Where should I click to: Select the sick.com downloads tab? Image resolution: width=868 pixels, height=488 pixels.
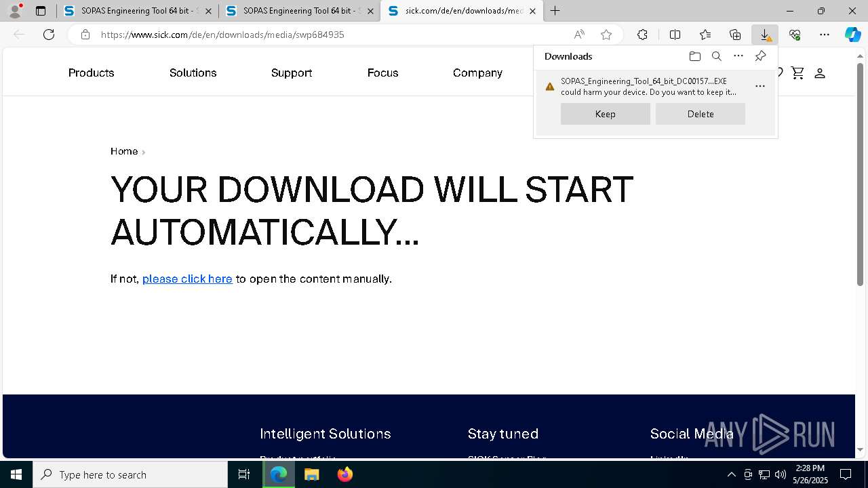pyautogui.click(x=461, y=11)
